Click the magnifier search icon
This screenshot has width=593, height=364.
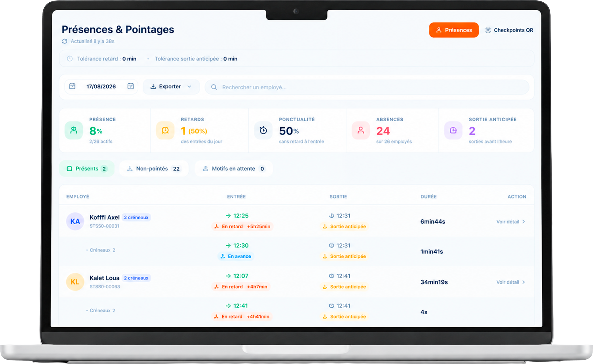coord(214,87)
